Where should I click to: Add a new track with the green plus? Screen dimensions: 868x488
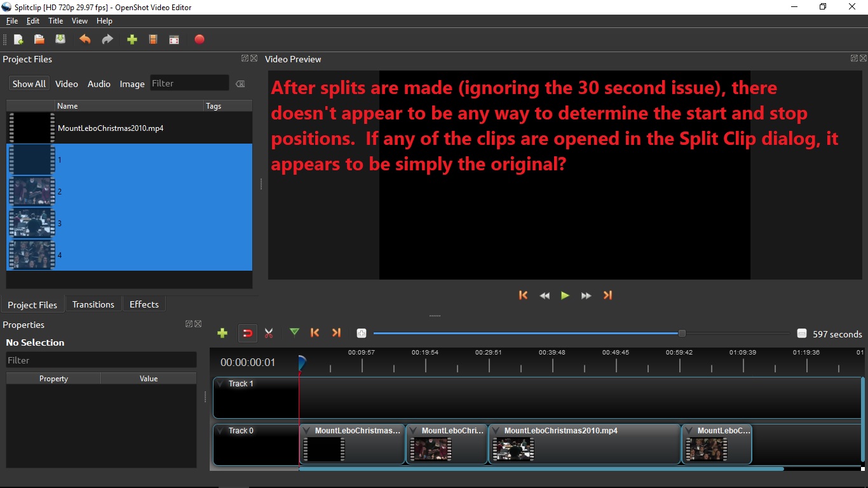[222, 332]
